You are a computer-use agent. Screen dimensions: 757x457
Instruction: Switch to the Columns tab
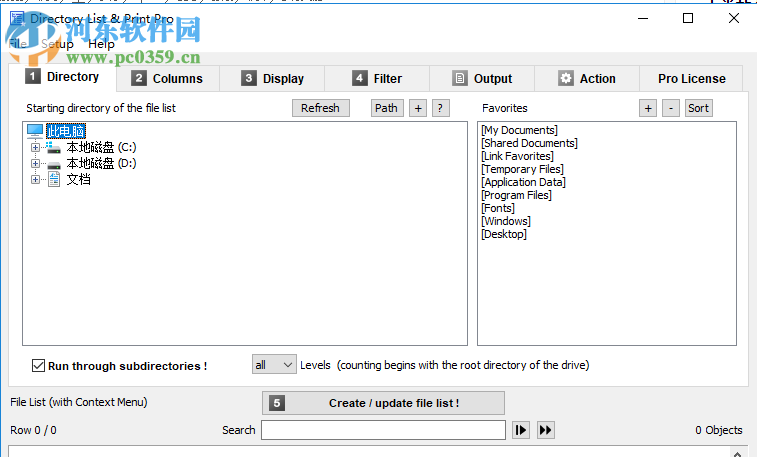pos(168,79)
